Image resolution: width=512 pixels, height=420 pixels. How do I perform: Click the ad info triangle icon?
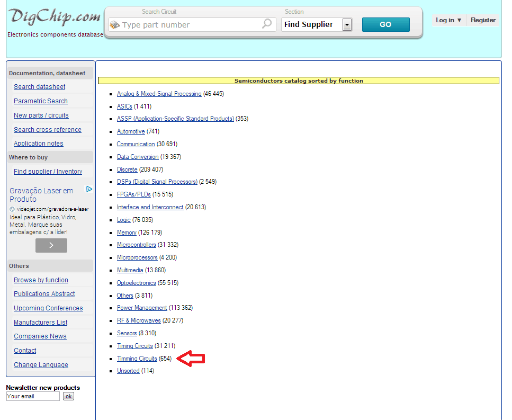point(89,189)
